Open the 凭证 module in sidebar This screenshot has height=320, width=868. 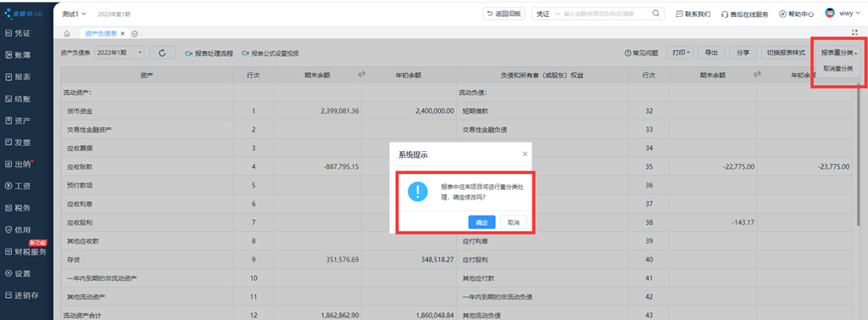pos(18,33)
